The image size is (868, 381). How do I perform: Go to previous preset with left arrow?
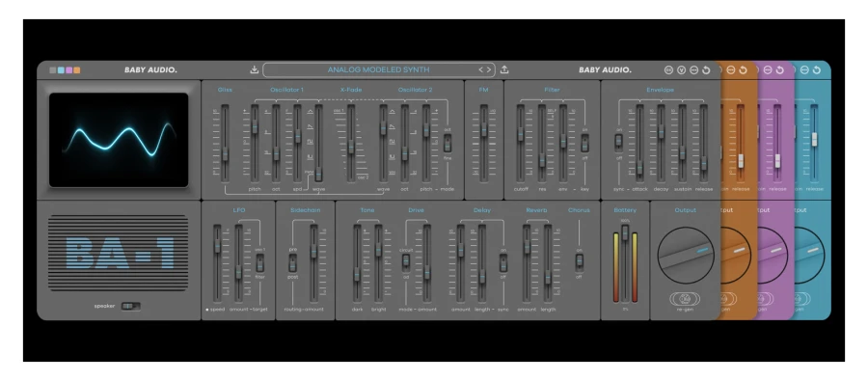481,69
